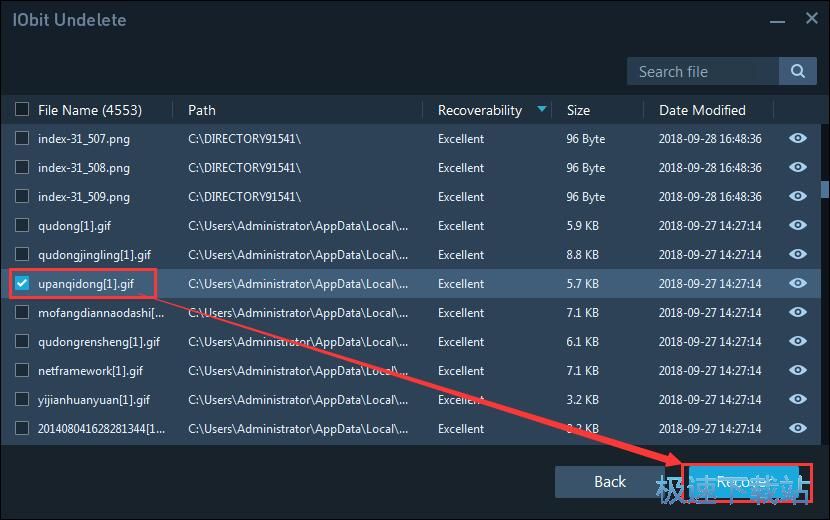830x520 pixels.
Task: Preview mofangdiannaodashi file with eye icon
Action: (798, 313)
